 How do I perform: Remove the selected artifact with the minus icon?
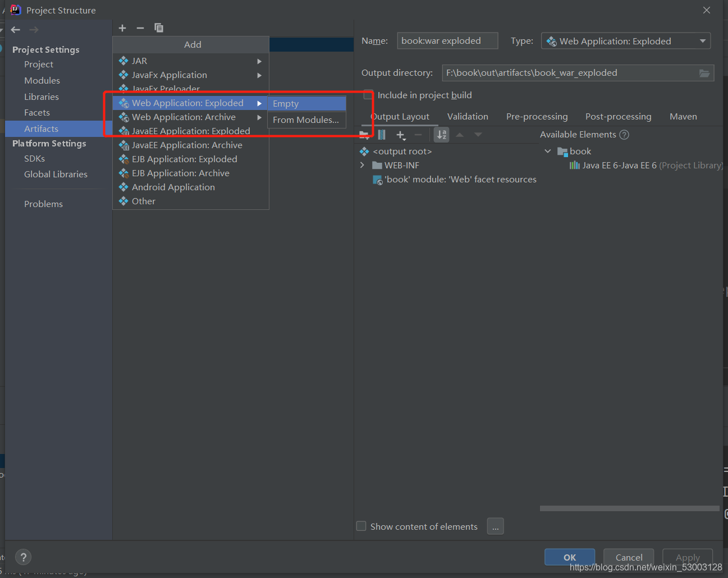pyautogui.click(x=140, y=27)
